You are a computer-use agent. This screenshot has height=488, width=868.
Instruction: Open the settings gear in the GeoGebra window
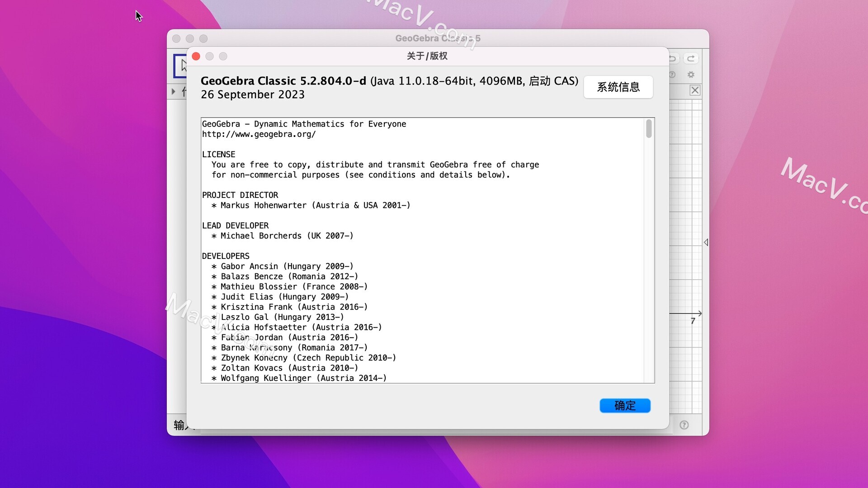pos(691,75)
